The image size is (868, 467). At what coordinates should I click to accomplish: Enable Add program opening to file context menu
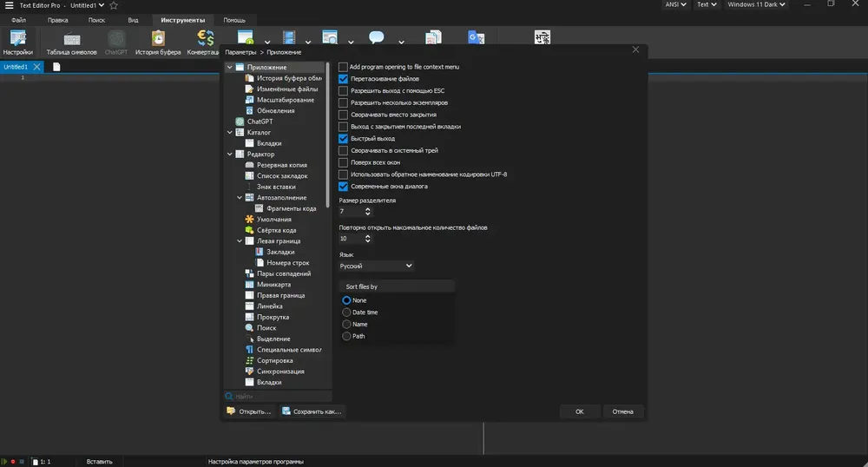(x=343, y=67)
